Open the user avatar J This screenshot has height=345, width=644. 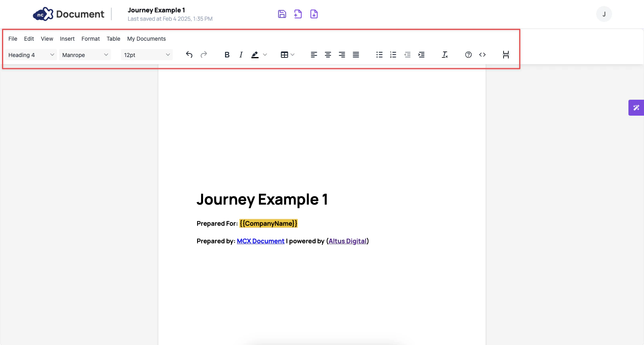tap(604, 14)
